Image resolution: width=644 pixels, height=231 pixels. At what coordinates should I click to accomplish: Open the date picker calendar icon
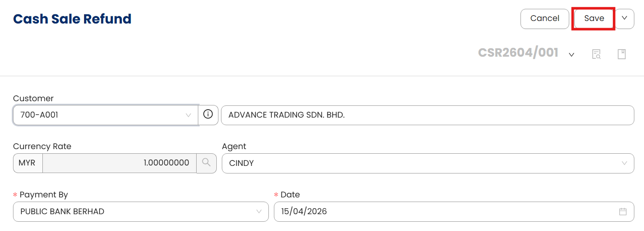623,212
